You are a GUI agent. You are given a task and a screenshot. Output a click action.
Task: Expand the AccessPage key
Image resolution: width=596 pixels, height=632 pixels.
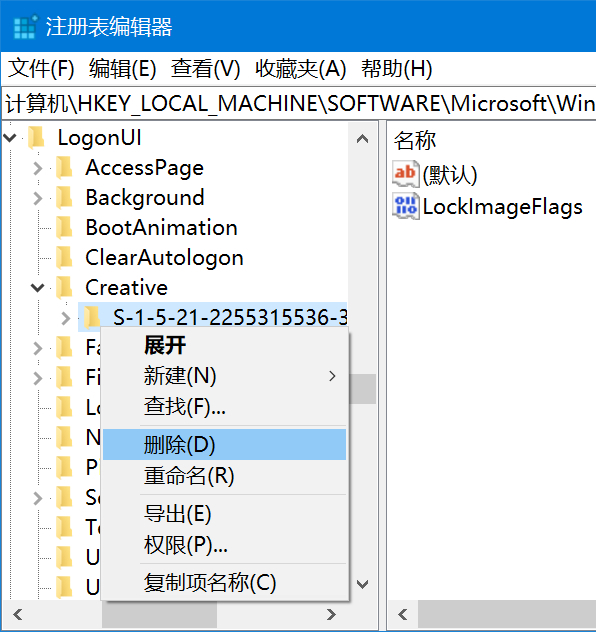(x=37, y=168)
